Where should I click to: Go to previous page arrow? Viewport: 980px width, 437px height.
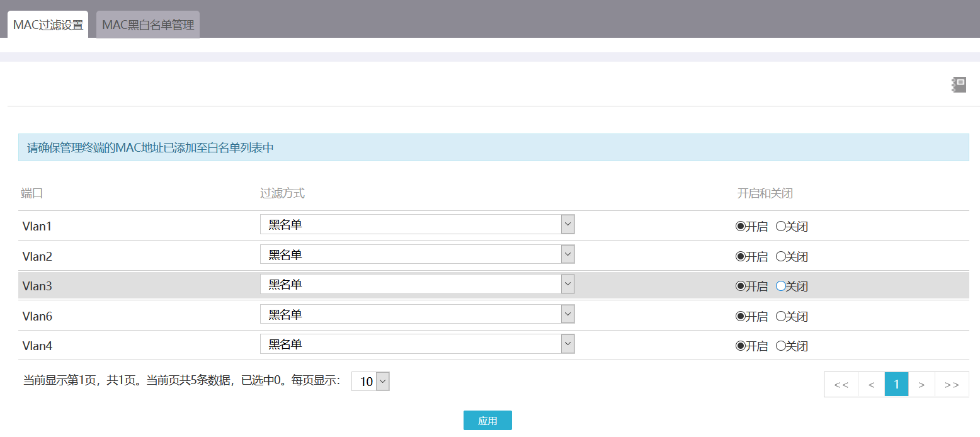pos(871,385)
